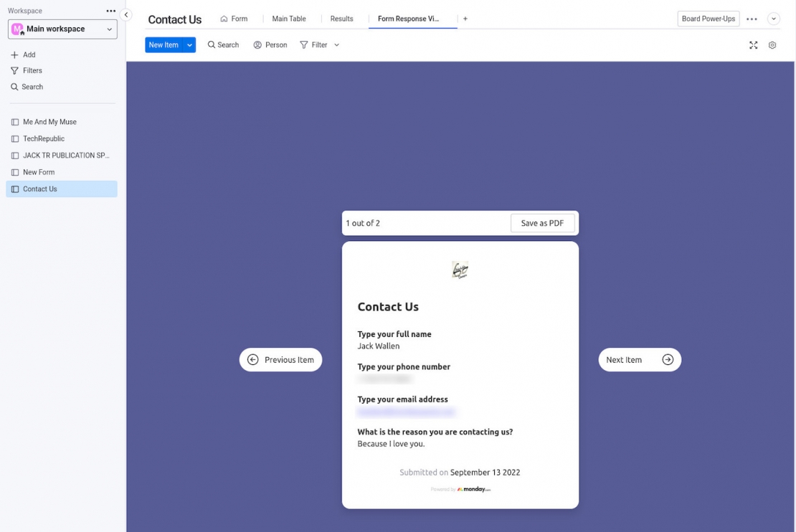Open Search in the workspace sidebar
This screenshot has width=796, height=532.
(30, 86)
